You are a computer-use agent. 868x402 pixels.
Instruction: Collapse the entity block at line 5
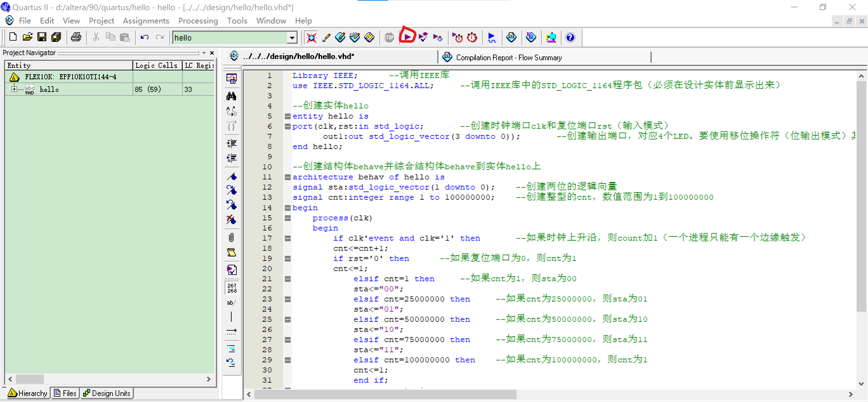(x=287, y=116)
